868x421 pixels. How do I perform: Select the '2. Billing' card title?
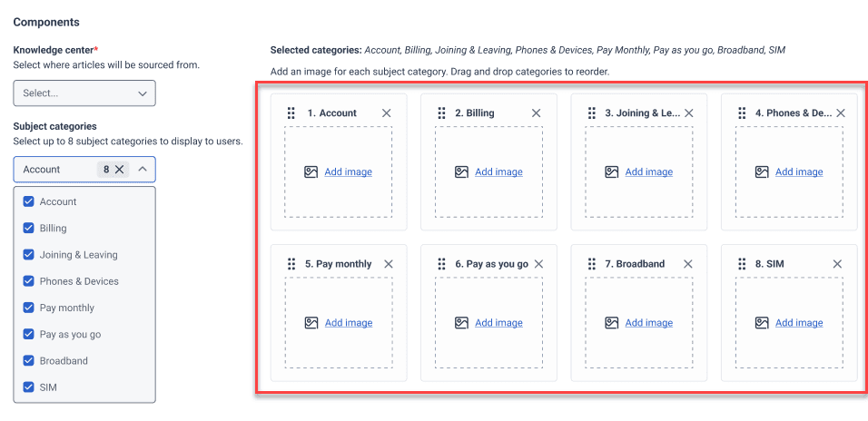pyautogui.click(x=475, y=113)
